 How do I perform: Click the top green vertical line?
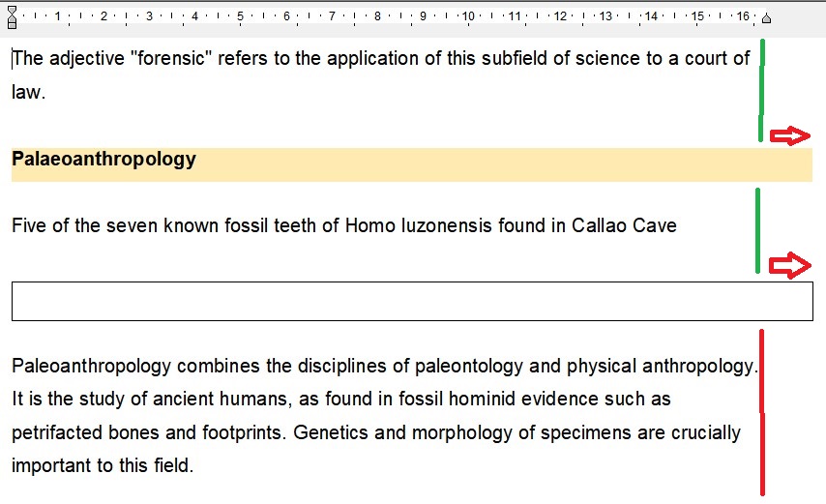762,90
